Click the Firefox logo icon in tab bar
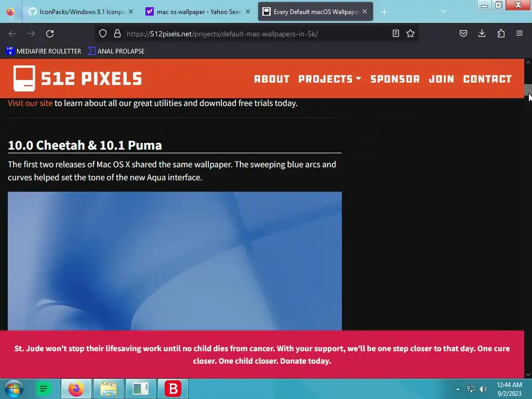The height and width of the screenshot is (399, 532). [x=10, y=11]
